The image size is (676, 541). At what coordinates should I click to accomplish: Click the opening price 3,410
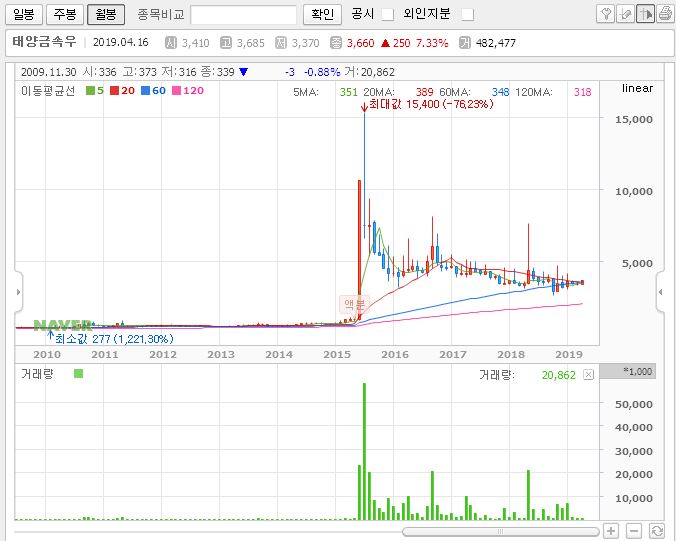tap(195, 43)
